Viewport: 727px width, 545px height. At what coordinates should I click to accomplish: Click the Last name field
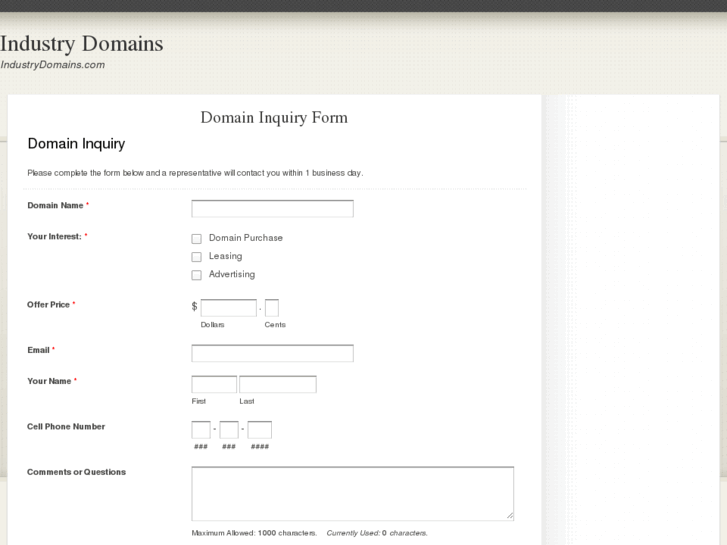[278, 385]
